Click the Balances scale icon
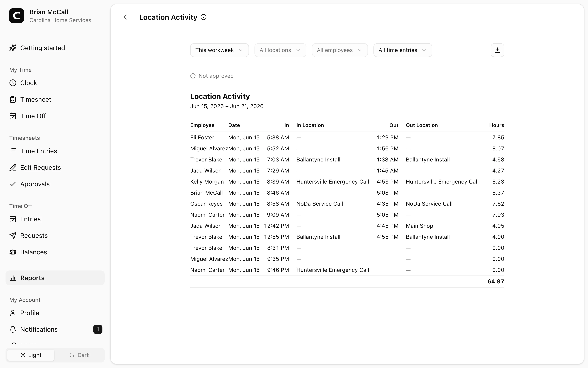 pyautogui.click(x=13, y=252)
